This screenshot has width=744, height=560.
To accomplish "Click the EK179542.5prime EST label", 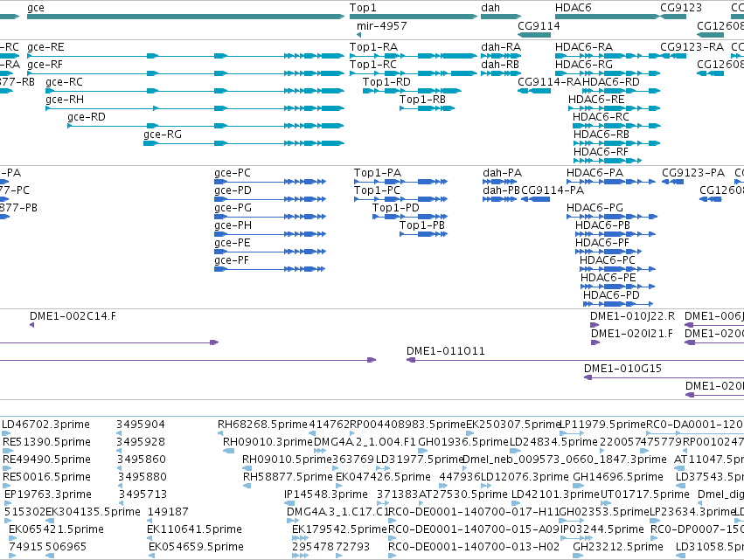I will [x=340, y=529].
